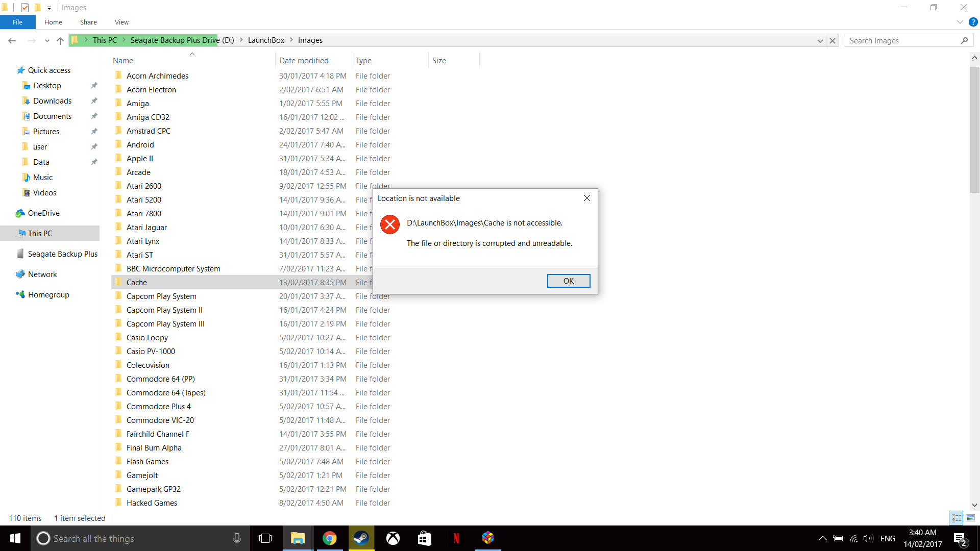Select Homegroup in navigation pane
Image resolution: width=980 pixels, height=551 pixels.
(x=48, y=295)
